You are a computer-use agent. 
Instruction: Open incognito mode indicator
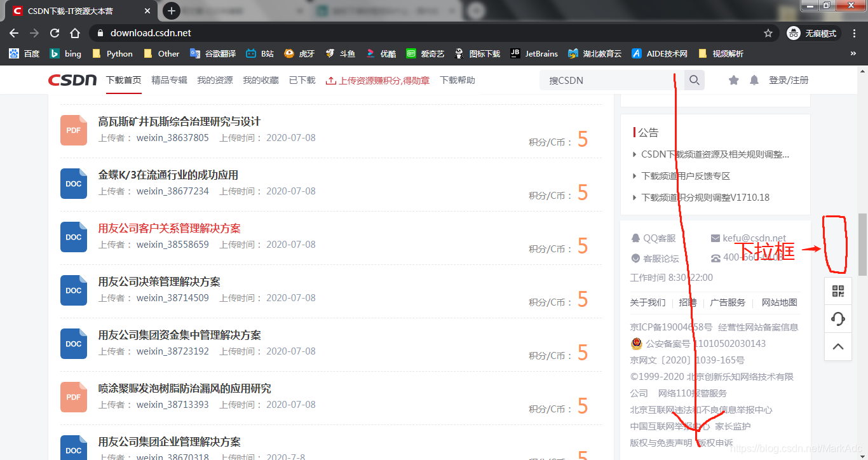[x=813, y=33]
